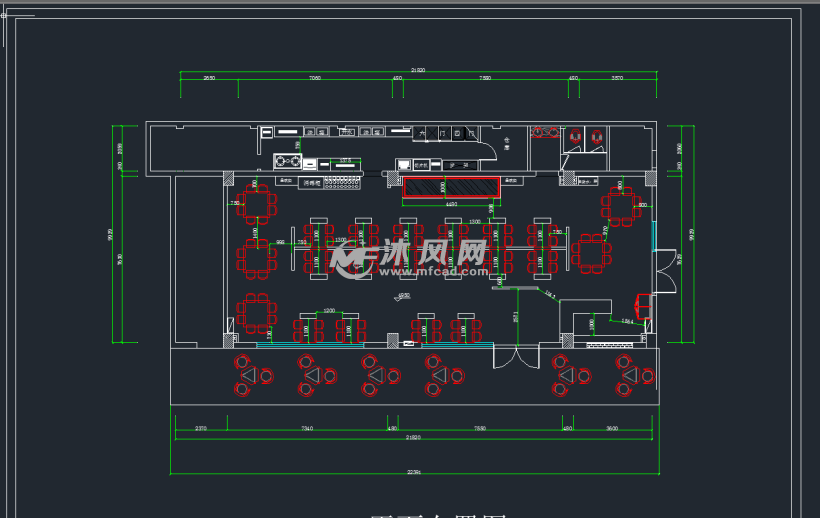The height and width of the screenshot is (518, 820).
Task: Select the 7340 dimension text
Action: 307,428
